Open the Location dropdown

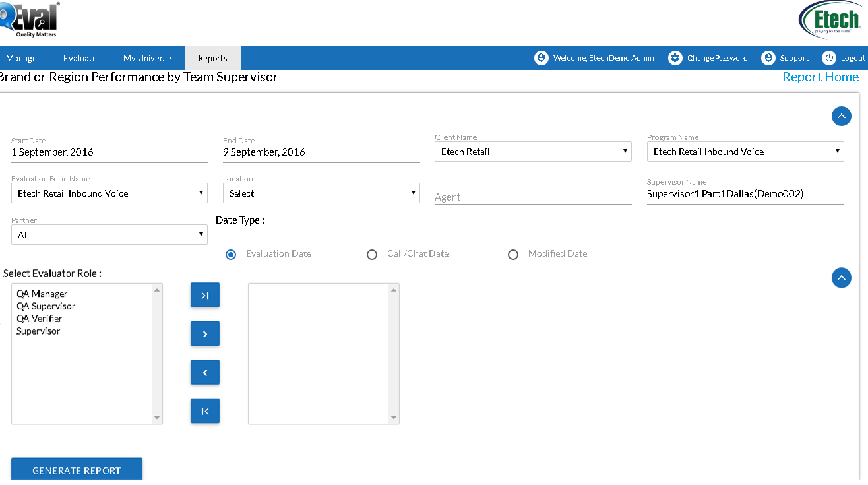pyautogui.click(x=321, y=193)
